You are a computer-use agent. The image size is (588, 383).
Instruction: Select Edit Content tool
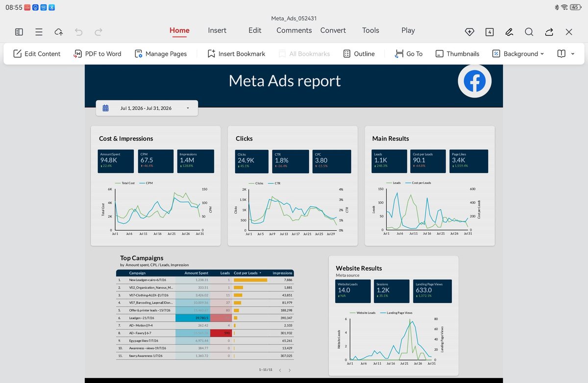pos(37,54)
